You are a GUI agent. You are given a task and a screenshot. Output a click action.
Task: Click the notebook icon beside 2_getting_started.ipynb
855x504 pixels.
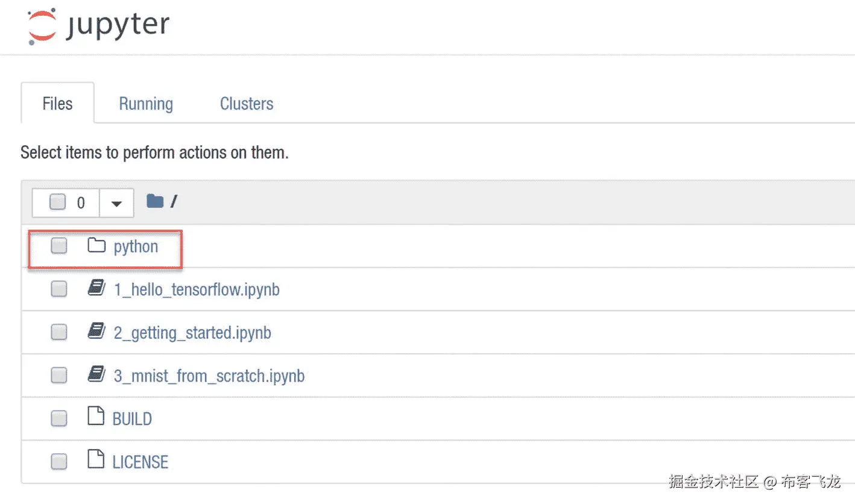(x=96, y=332)
